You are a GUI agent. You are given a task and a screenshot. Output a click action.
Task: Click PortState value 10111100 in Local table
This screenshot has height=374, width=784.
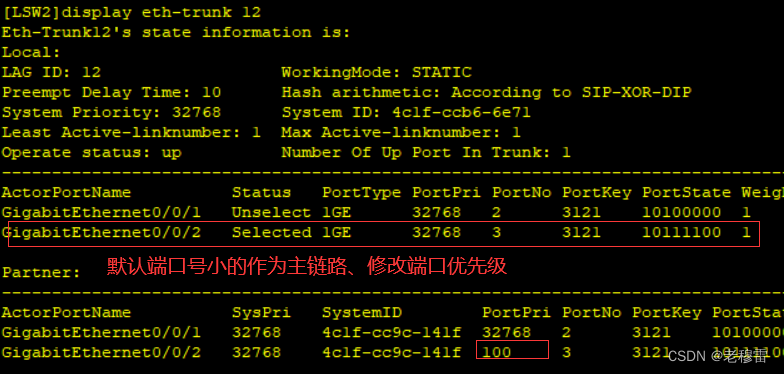tap(682, 232)
